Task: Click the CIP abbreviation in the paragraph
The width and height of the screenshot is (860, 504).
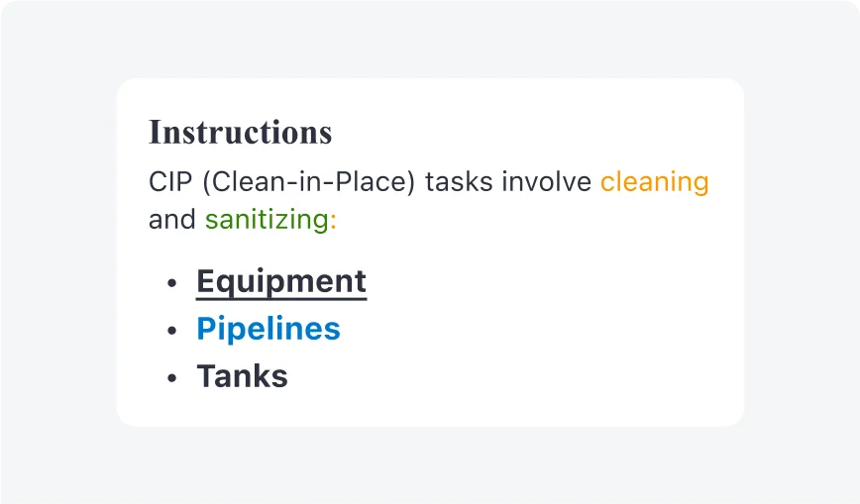Action: [x=170, y=182]
